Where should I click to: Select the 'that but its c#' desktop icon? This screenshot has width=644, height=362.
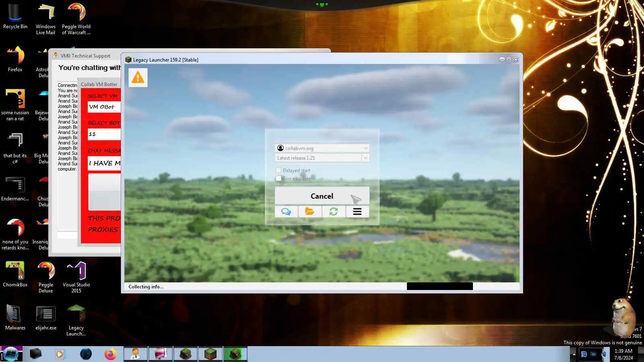15,148
